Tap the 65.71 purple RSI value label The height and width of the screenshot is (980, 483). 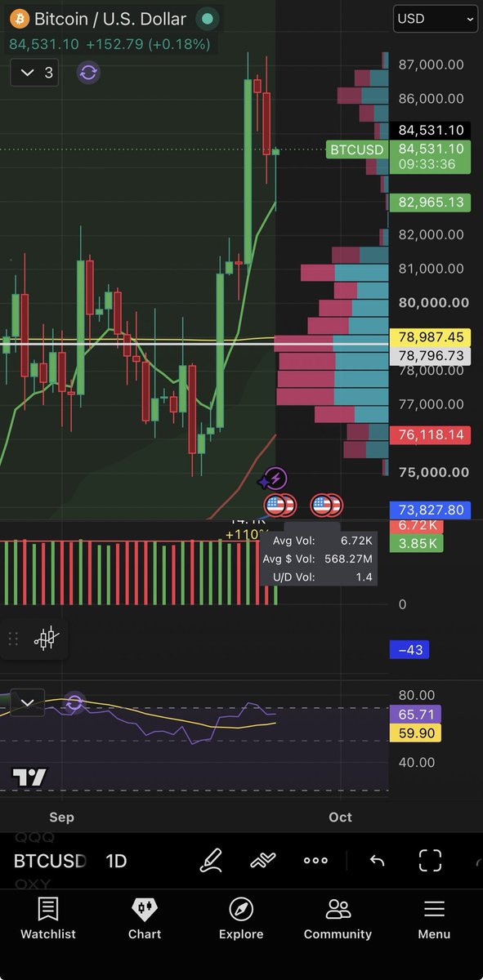click(415, 715)
